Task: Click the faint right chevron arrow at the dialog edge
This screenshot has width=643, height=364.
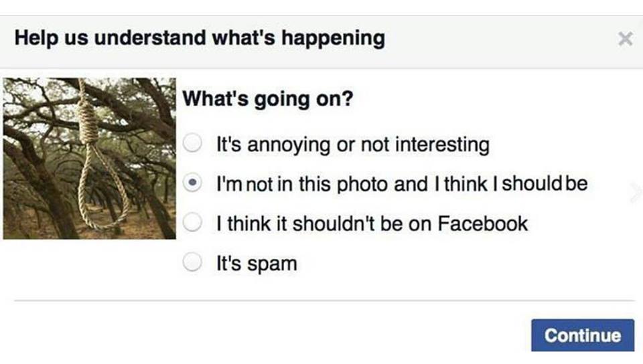Action: tap(636, 193)
